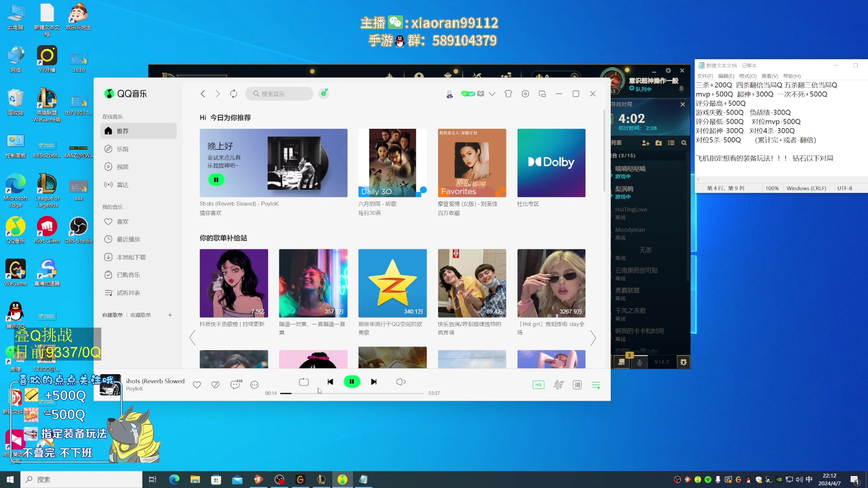
Task: Click the search music input field
Action: pyautogui.click(x=279, y=94)
